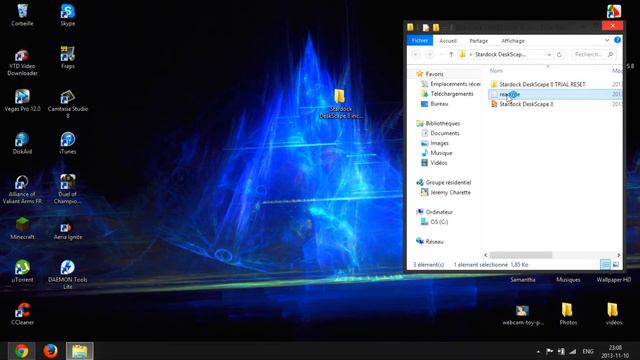
Task: Select the CCleaner desktop icon
Action: pyautogui.click(x=22, y=313)
